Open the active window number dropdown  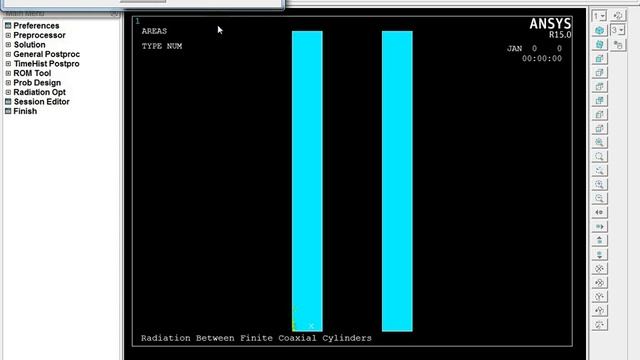tap(599, 16)
